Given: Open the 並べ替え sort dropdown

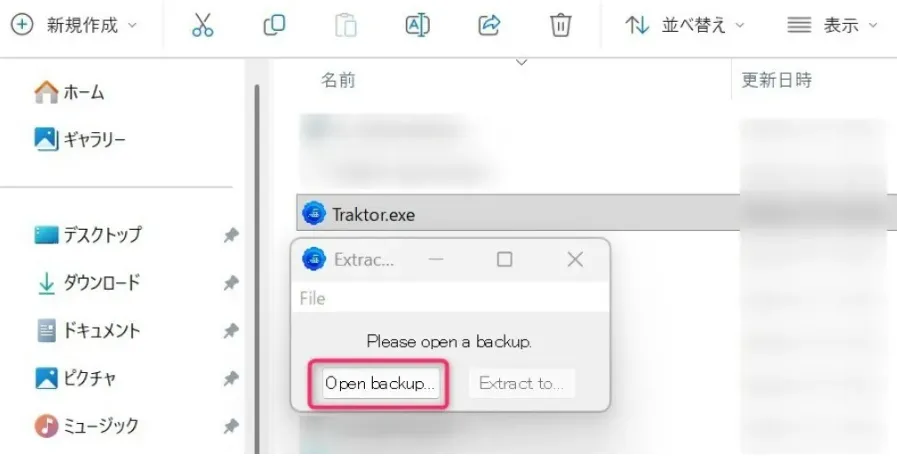Looking at the screenshot, I should tap(685, 25).
